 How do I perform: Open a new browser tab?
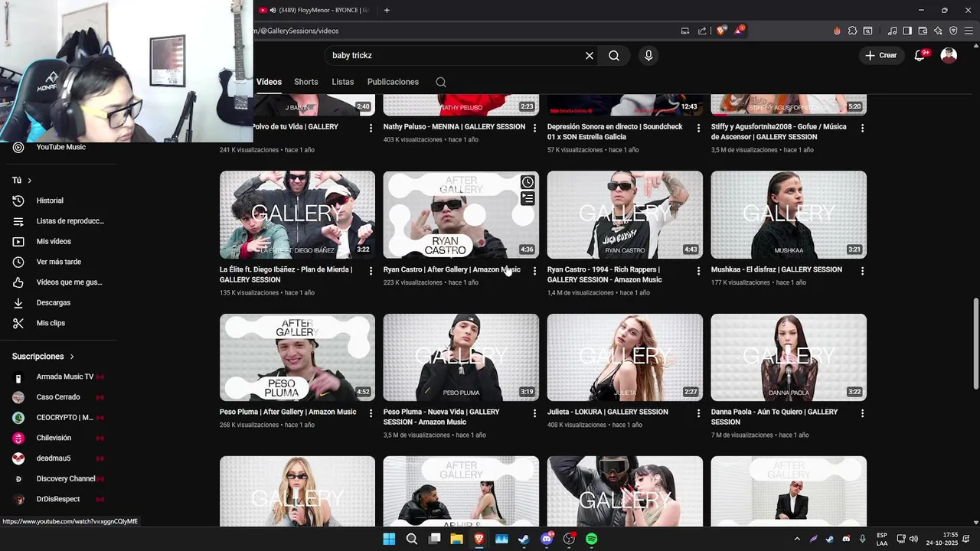point(387,10)
